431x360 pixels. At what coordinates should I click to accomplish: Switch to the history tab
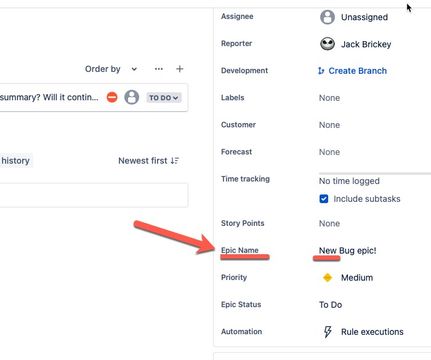[16, 161]
